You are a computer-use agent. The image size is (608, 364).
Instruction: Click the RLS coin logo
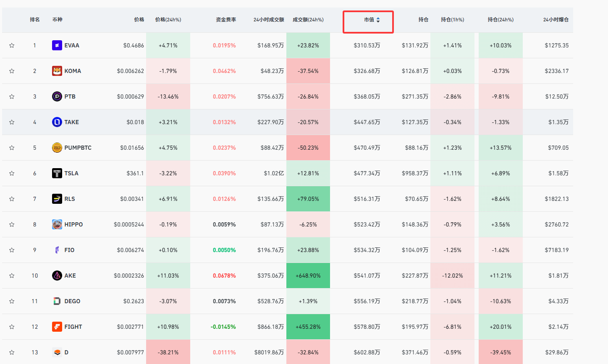57,199
